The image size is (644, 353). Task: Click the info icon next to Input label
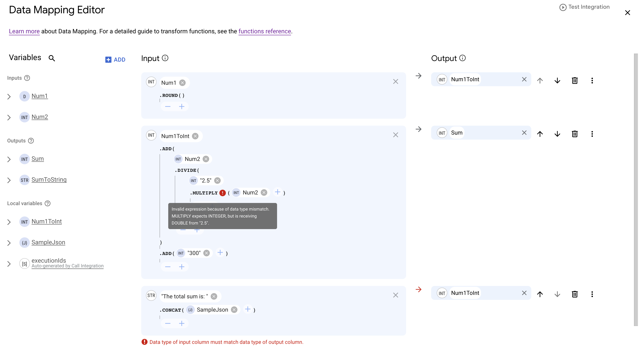165,58
